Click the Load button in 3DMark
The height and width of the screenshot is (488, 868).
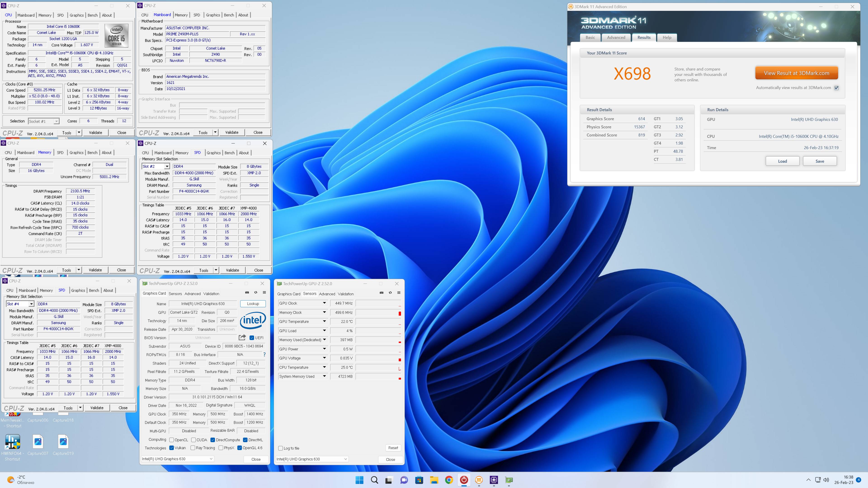coord(782,161)
